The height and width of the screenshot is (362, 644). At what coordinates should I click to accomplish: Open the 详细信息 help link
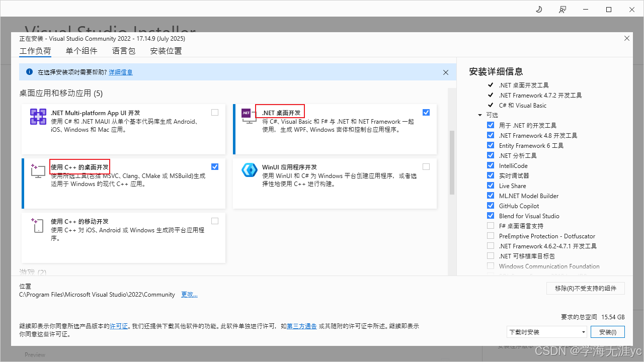(121, 72)
